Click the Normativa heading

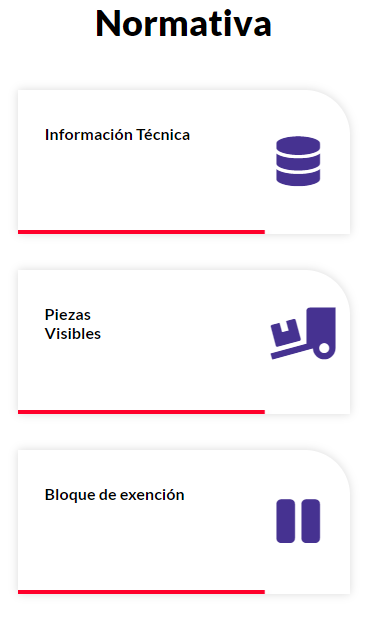tap(183, 24)
